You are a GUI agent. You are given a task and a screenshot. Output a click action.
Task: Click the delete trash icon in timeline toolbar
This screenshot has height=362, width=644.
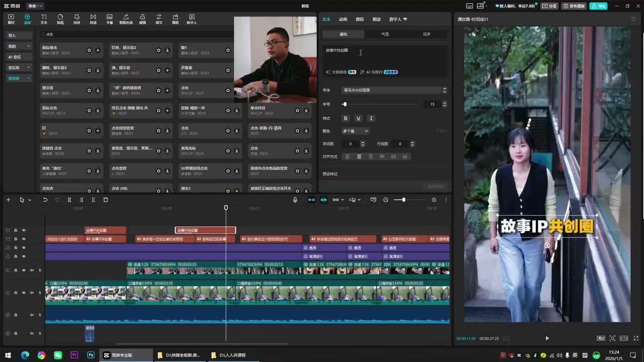tap(106, 200)
